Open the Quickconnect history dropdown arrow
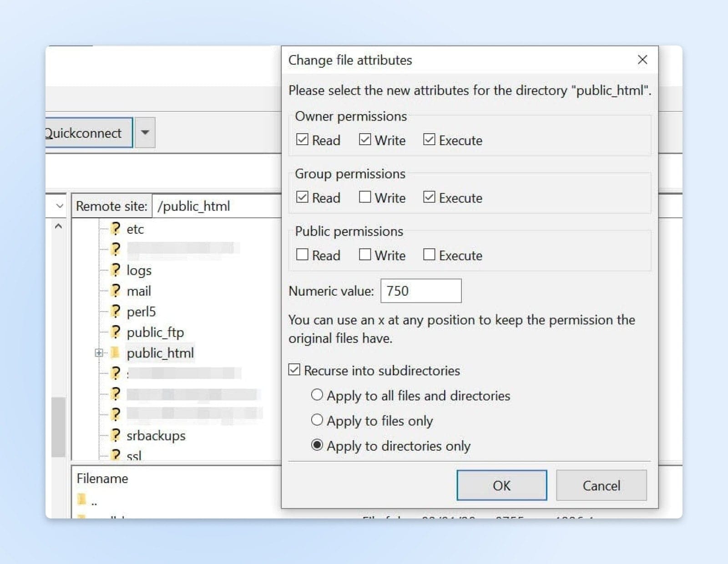Image resolution: width=728 pixels, height=564 pixels. coord(145,133)
